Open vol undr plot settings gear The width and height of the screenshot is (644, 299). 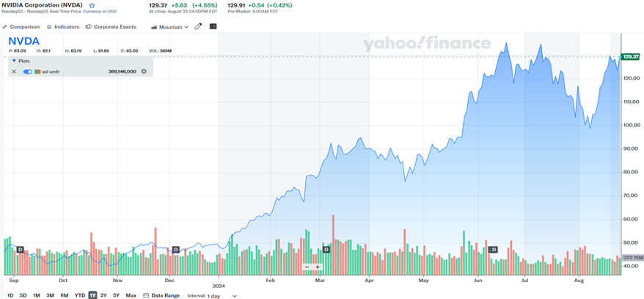click(144, 71)
